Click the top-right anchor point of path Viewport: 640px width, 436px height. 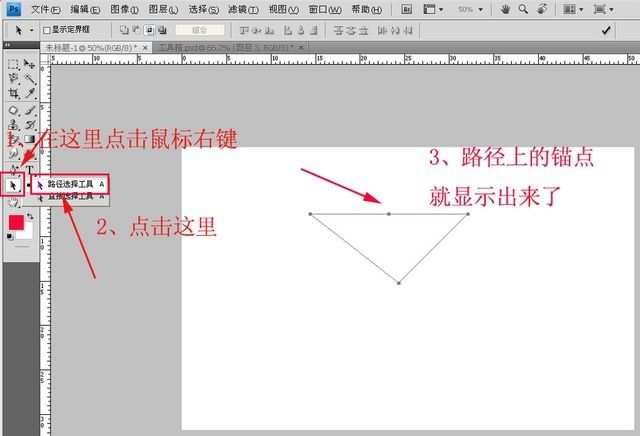pos(468,214)
